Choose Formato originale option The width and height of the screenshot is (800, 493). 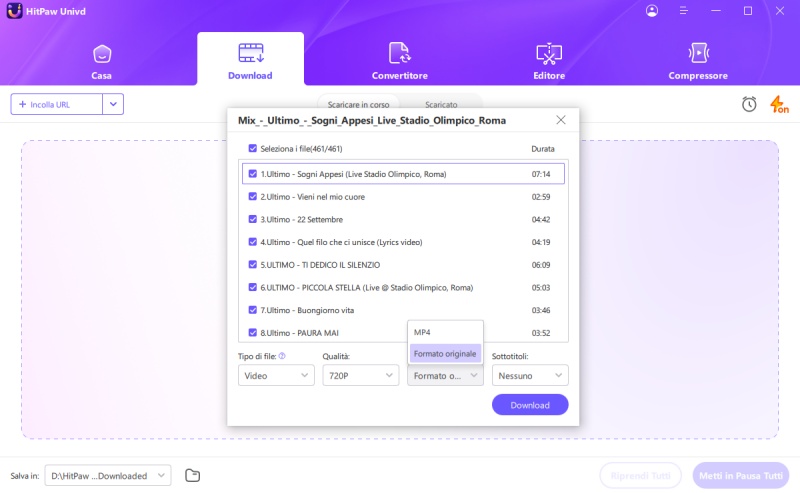pyautogui.click(x=445, y=354)
